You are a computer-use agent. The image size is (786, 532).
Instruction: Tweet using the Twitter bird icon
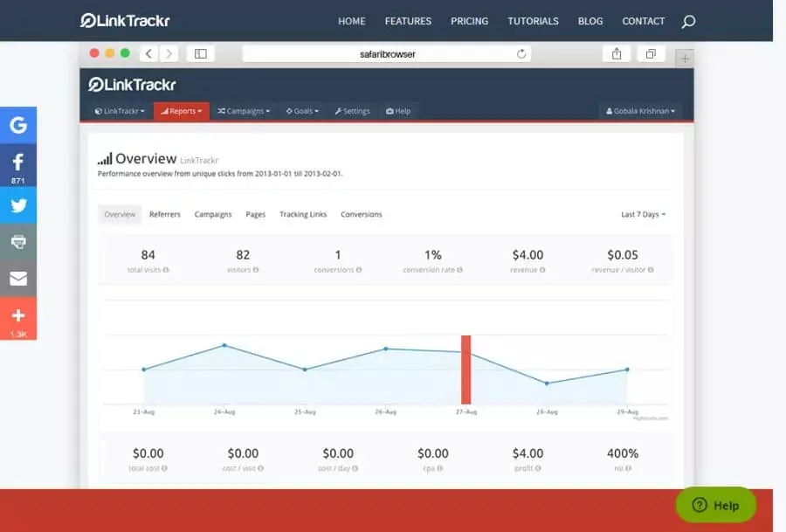[18, 205]
